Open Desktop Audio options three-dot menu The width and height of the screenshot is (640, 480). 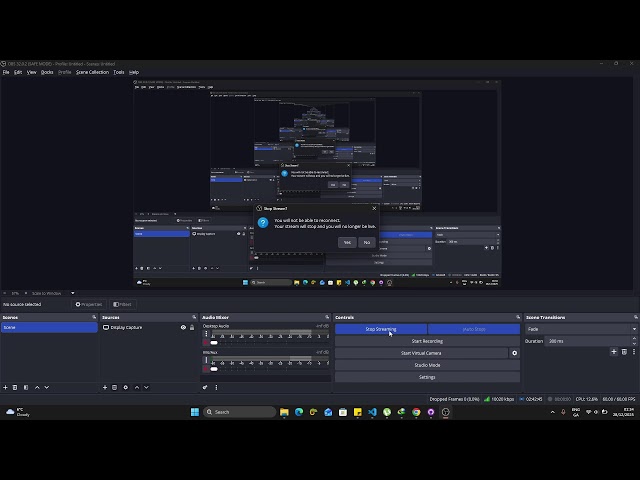206,334
